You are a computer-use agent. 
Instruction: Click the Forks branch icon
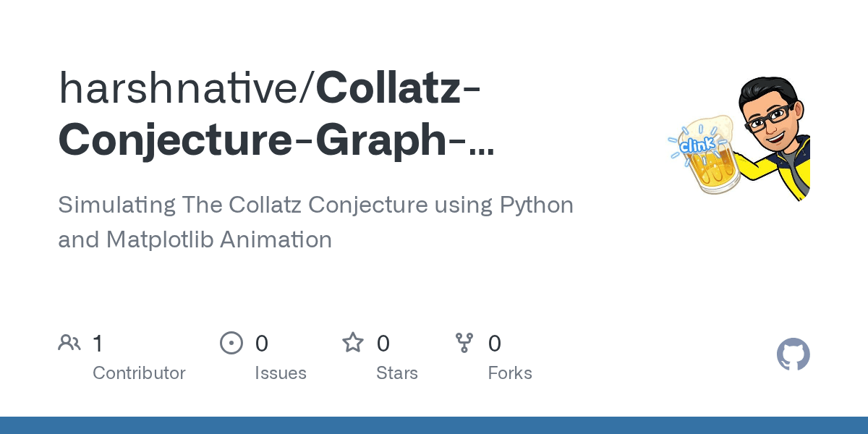pos(464,343)
